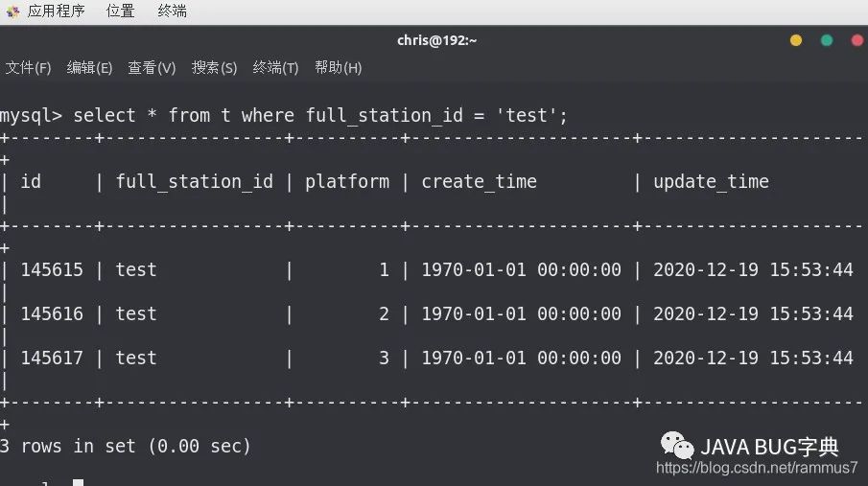The image size is (868, 486).
Task: Click the green maximize window button
Action: coord(827,40)
